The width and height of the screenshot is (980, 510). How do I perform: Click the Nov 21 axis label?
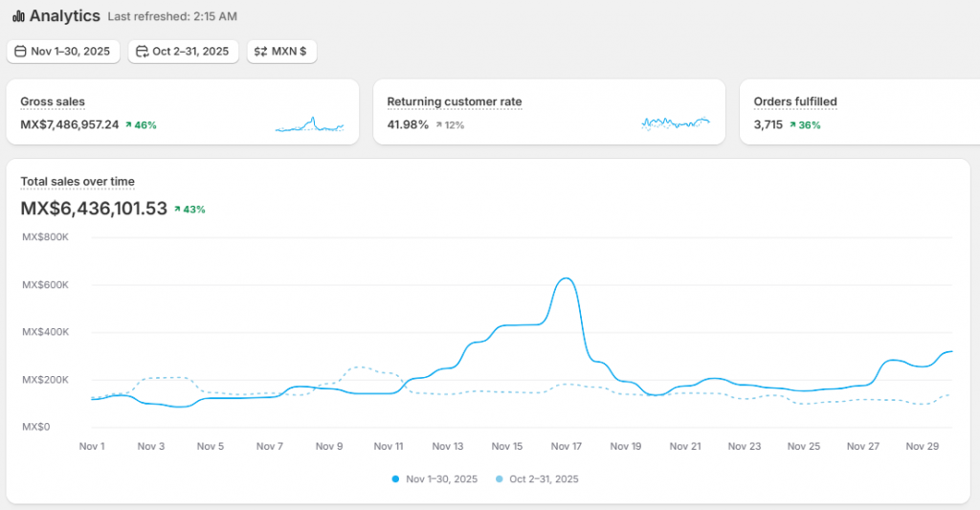point(685,446)
